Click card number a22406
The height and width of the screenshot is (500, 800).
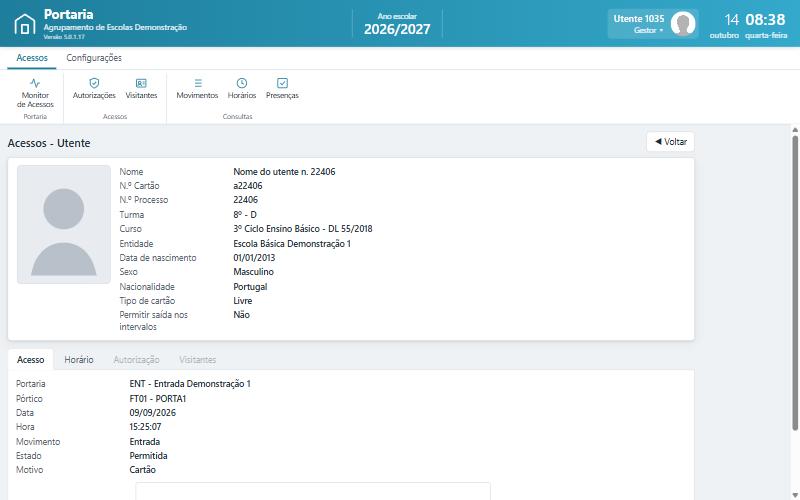click(248, 186)
